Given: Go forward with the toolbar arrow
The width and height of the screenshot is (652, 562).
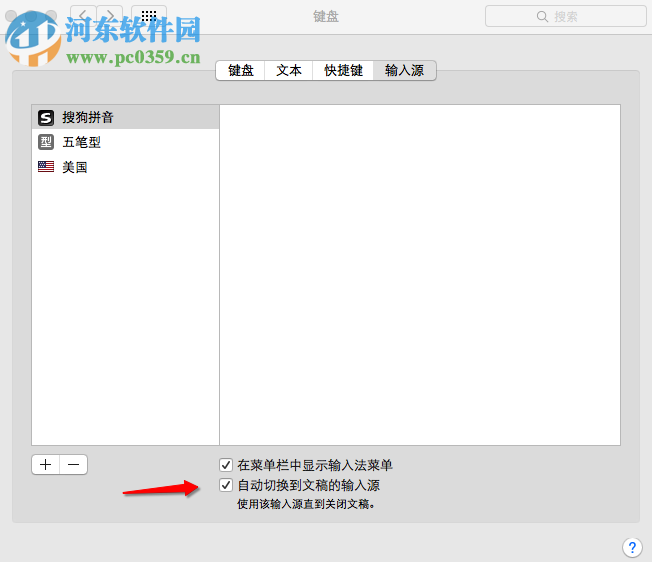Looking at the screenshot, I should point(110,16).
